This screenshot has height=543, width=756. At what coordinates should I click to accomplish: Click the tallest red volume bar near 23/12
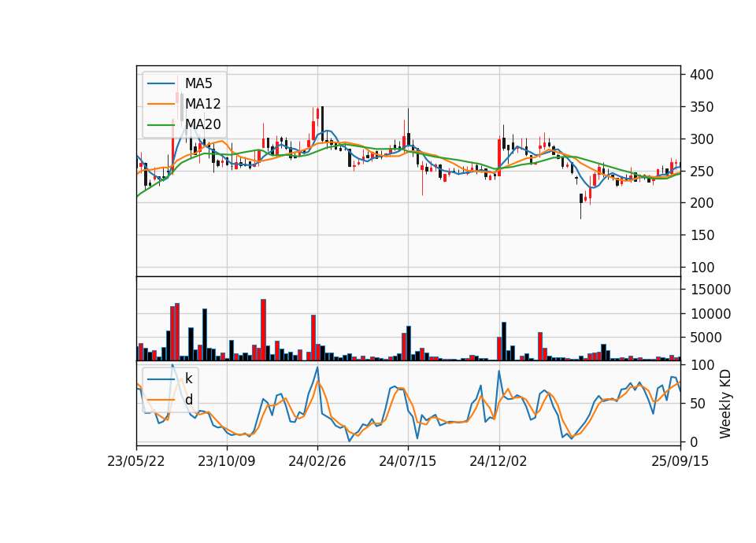pos(263,330)
